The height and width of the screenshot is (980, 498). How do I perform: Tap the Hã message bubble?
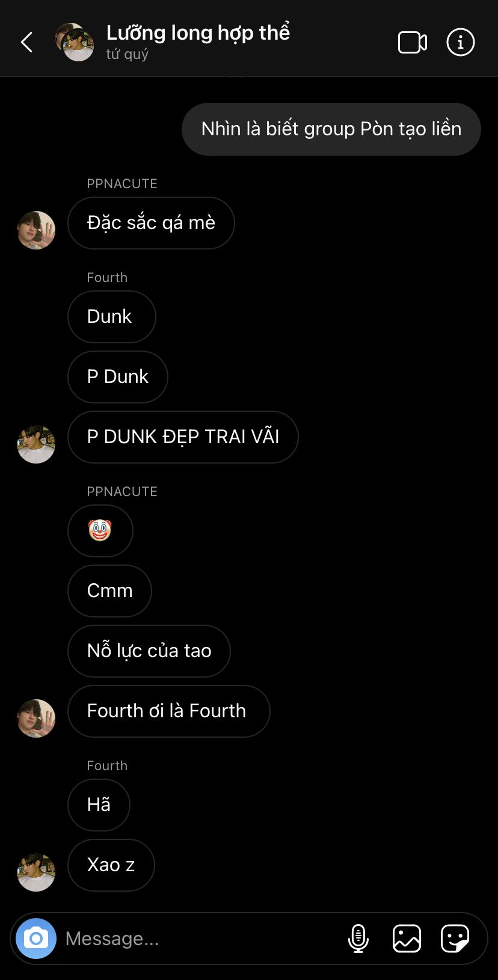[99, 805]
